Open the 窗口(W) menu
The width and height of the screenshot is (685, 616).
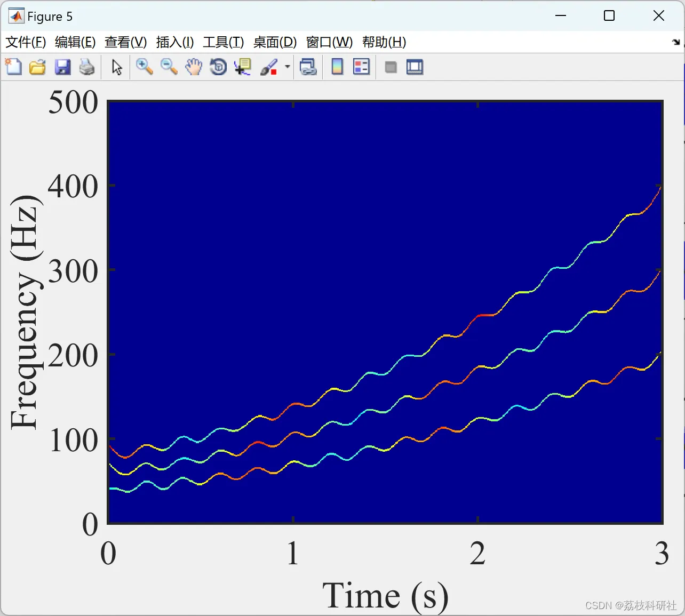330,42
